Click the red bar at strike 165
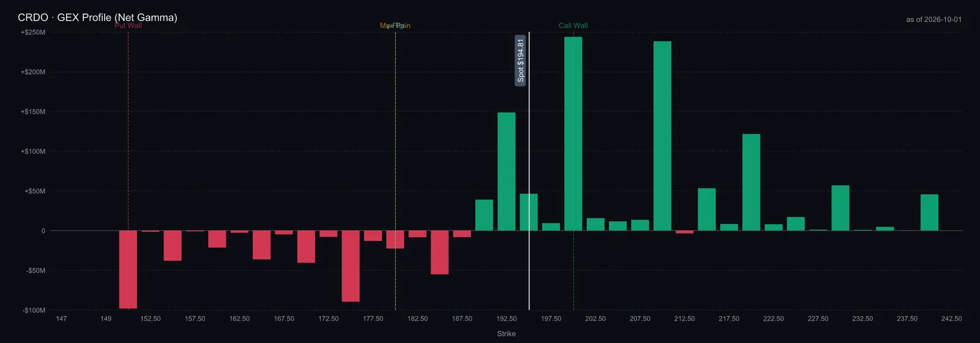 pos(262,245)
